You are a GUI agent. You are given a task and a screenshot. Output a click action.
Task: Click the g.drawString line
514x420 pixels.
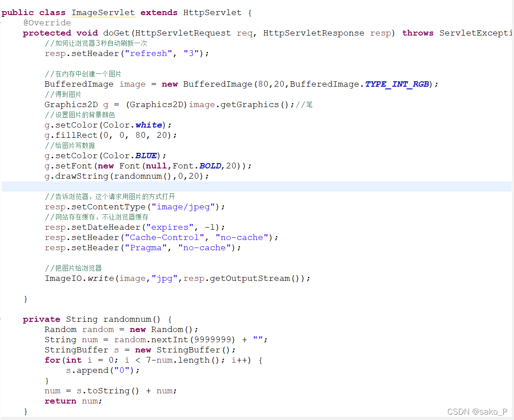point(127,176)
